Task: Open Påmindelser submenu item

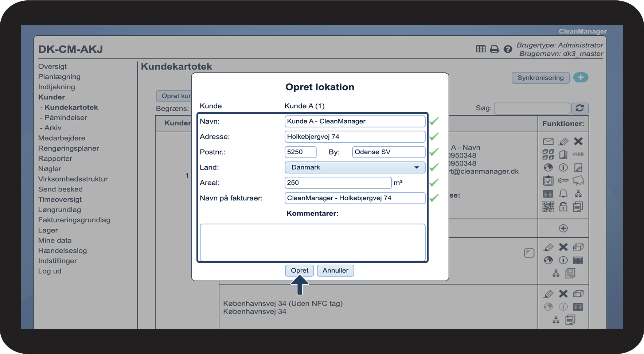Action: click(66, 117)
